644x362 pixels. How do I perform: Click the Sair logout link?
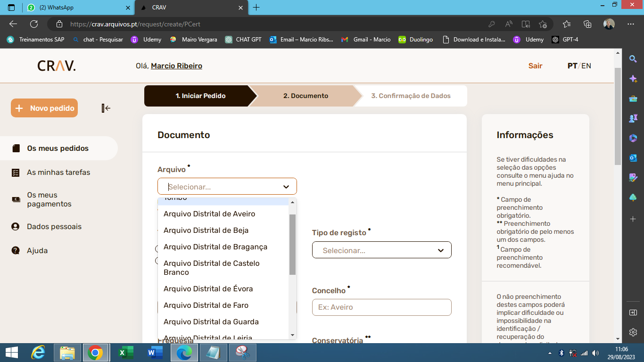coord(535,66)
